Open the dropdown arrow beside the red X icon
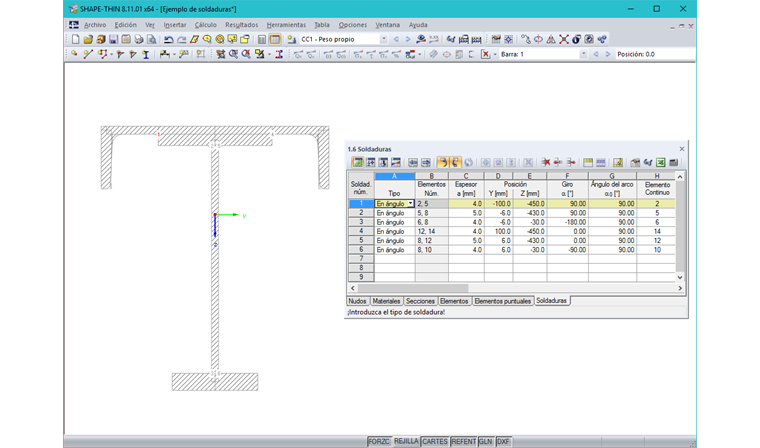 pyautogui.click(x=494, y=54)
